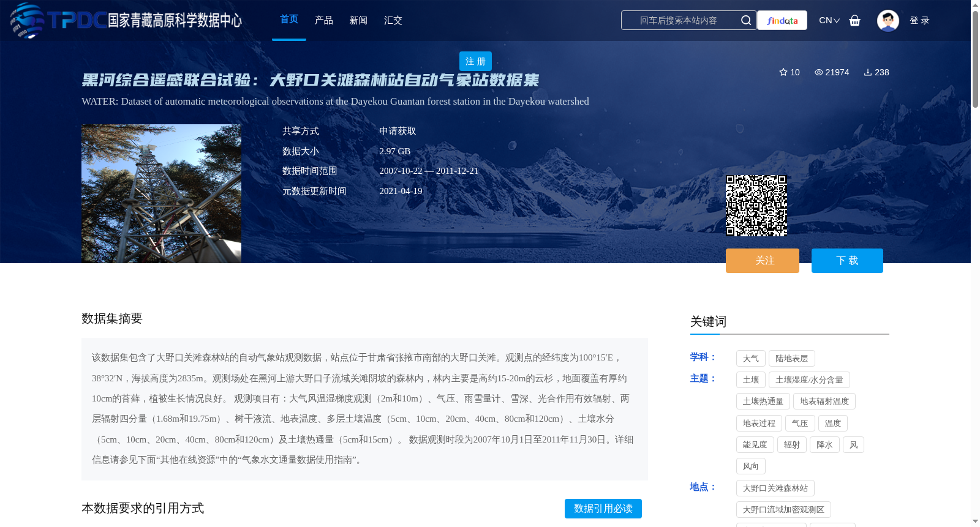The image size is (980, 527).
Task: Click the 申请获取 sharing mode value
Action: coord(398,131)
